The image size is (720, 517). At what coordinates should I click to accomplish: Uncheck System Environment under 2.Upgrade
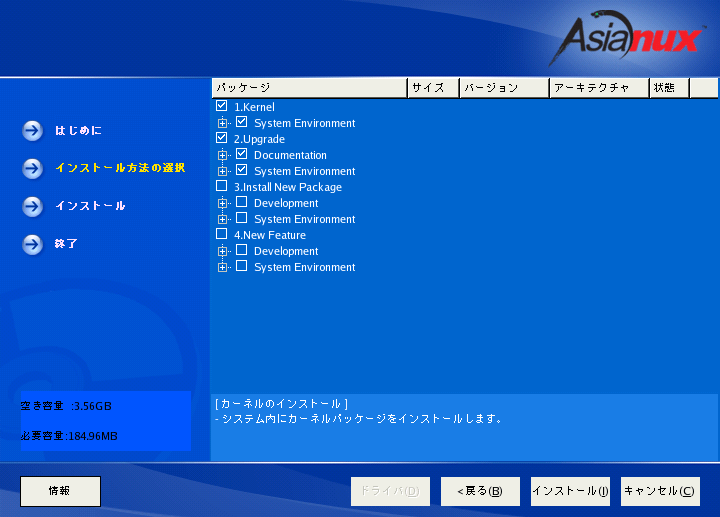242,170
